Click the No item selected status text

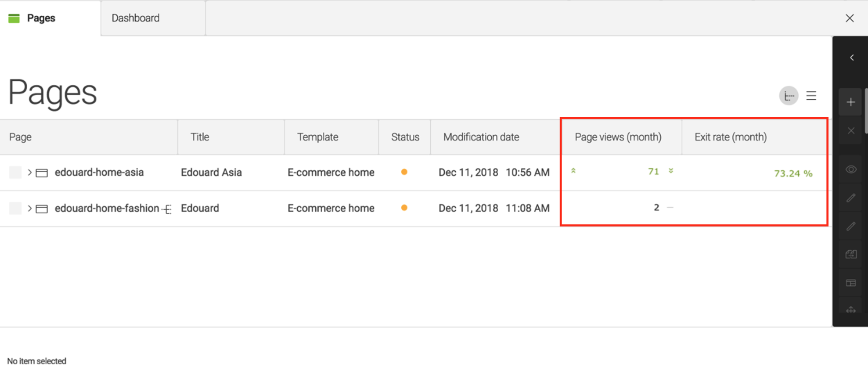(36, 361)
